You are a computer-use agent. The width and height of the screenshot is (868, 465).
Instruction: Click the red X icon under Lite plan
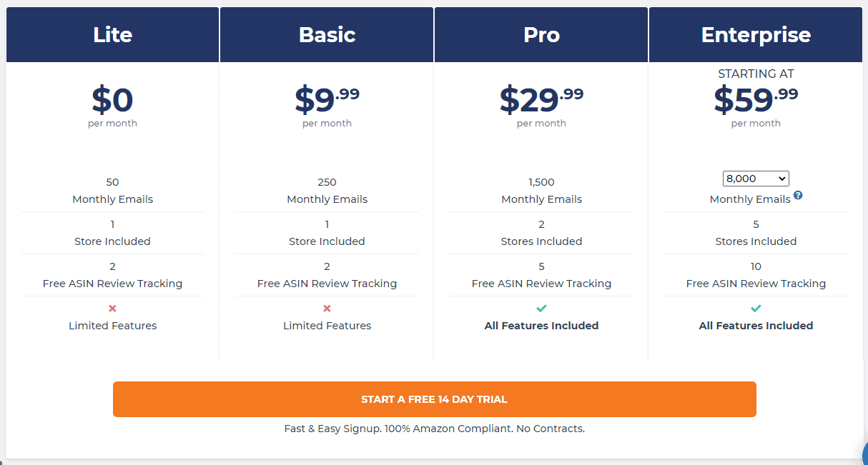point(112,309)
